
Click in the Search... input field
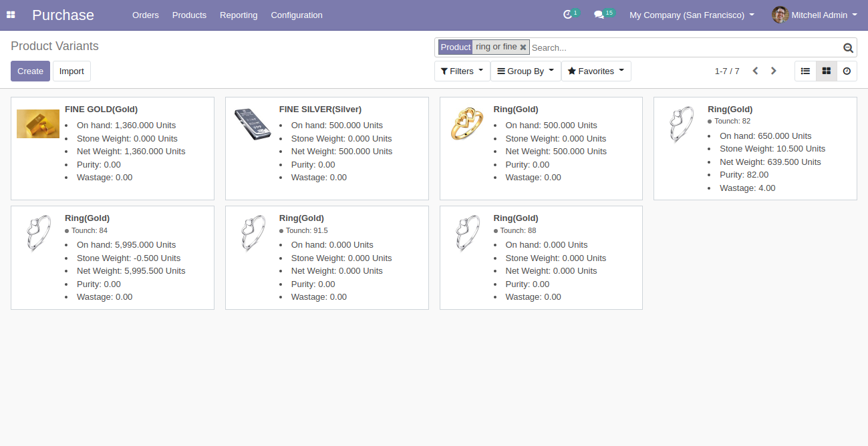pyautogui.click(x=685, y=47)
